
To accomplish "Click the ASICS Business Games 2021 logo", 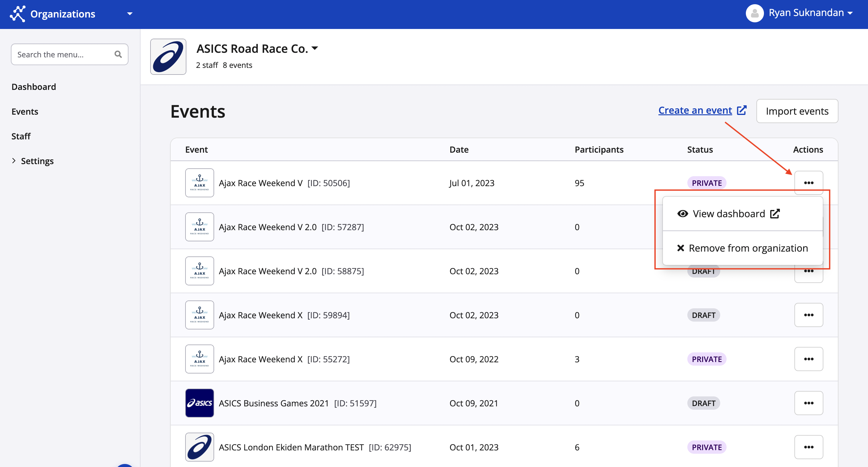I will pos(199,403).
